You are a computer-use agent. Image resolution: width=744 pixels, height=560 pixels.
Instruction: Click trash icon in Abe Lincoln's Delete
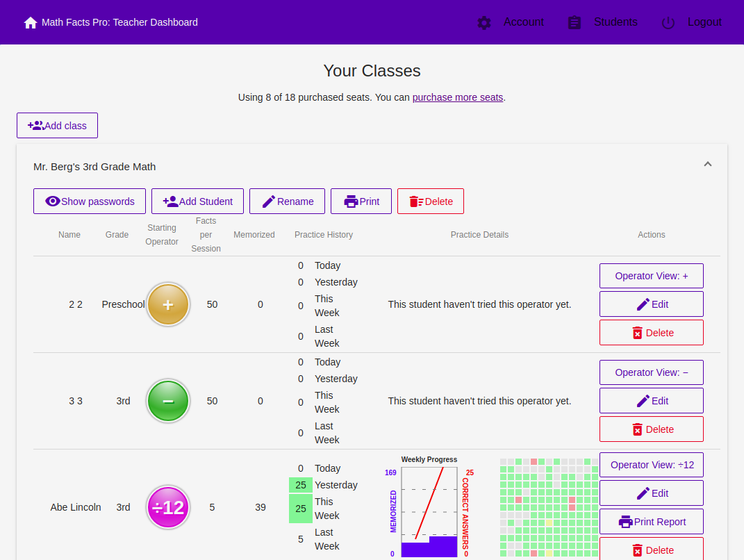coord(637,550)
